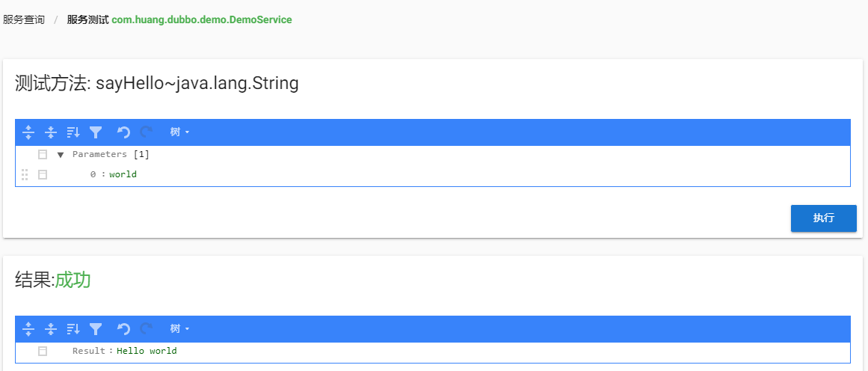Open the Result row action menu box

pos(43,351)
